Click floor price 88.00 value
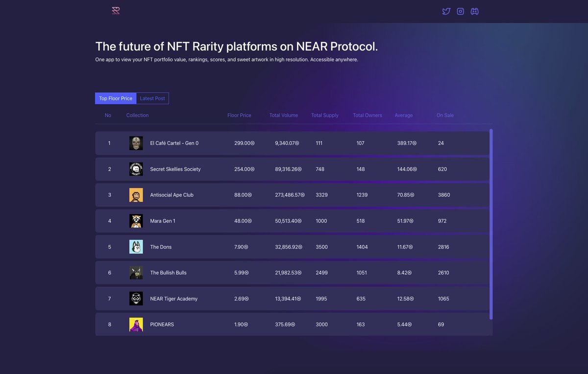588x374 pixels. [243, 195]
